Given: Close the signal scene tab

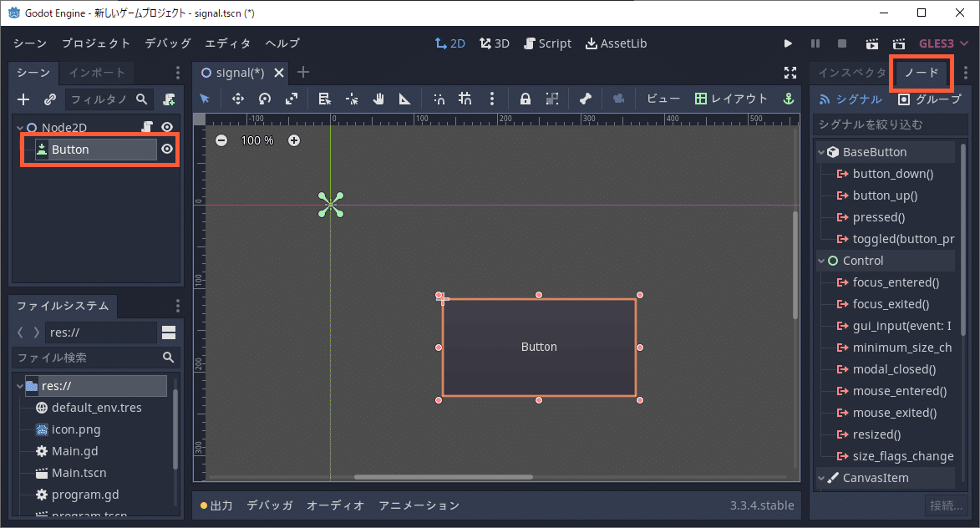Looking at the screenshot, I should point(279,74).
